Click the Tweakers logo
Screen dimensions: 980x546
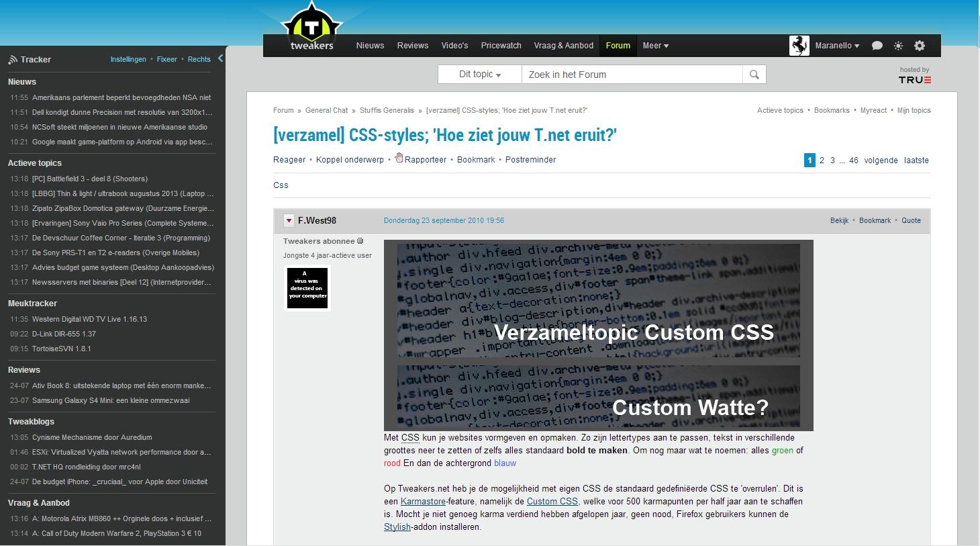(311, 28)
